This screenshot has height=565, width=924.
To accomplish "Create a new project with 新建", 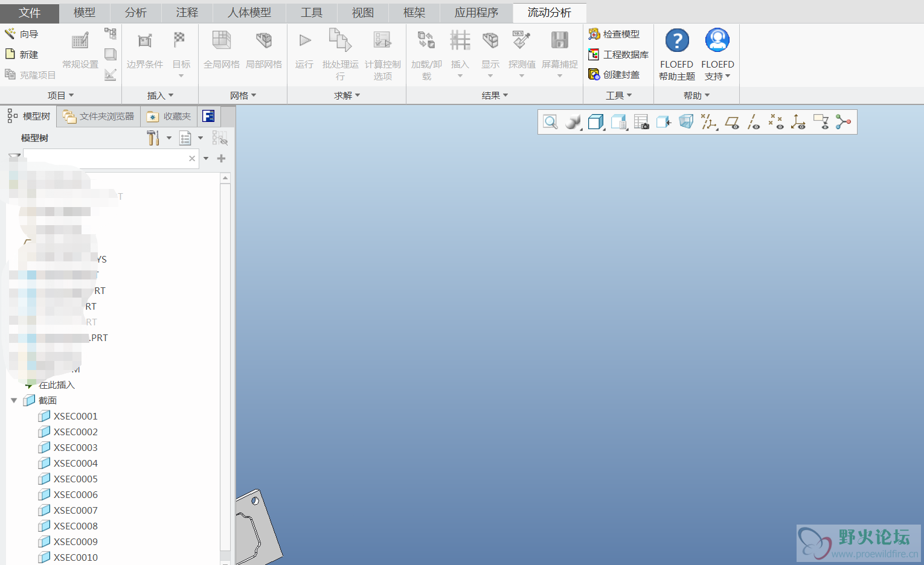I will (x=22, y=54).
